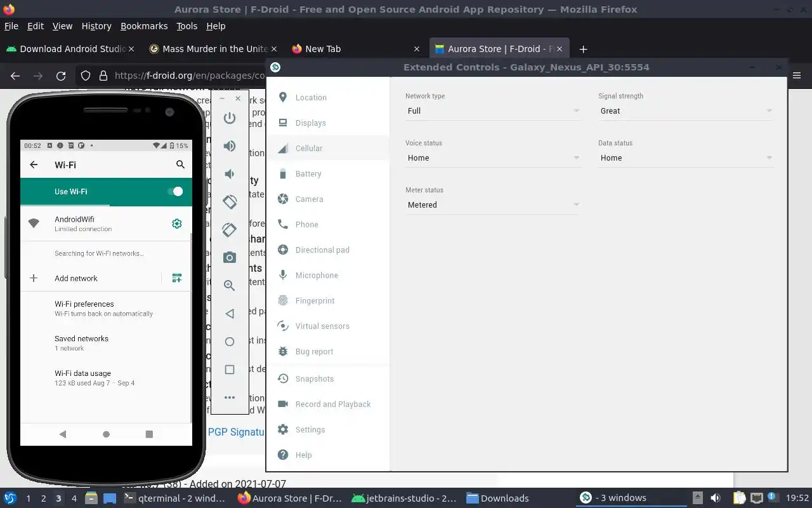
Task: Open Snapshots section in sidebar
Action: pos(327,379)
